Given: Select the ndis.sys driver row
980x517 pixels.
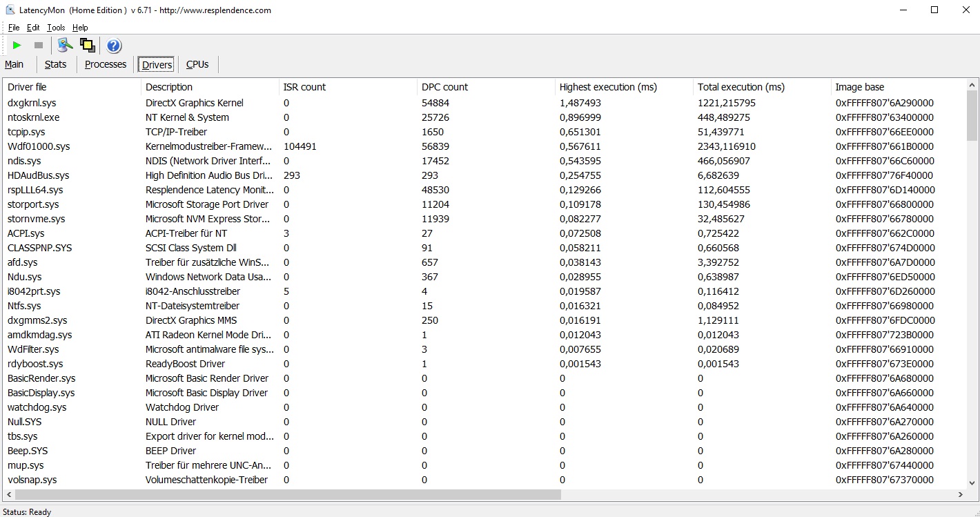Looking at the screenshot, I should click(x=484, y=161).
